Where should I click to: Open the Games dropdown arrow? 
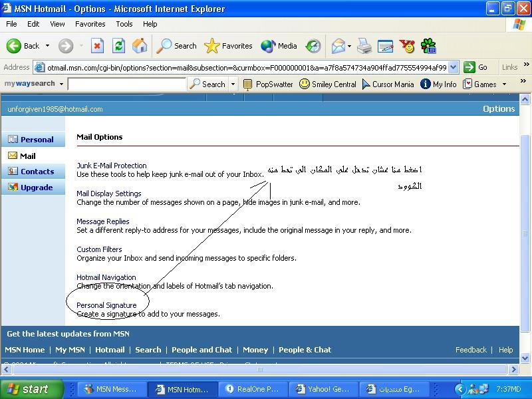point(504,84)
